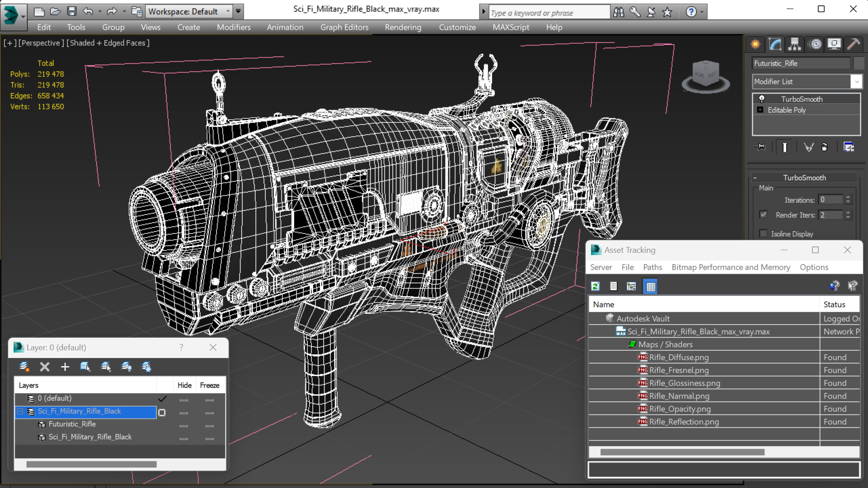The width and height of the screenshot is (868, 488).
Task: Click the binoculars search icon
Action: 619,12
